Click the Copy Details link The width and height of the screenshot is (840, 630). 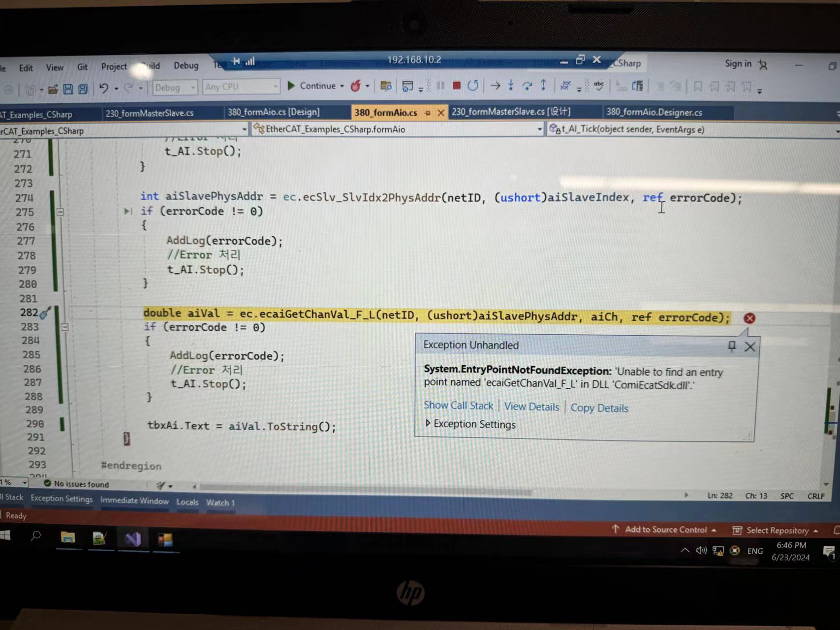pyautogui.click(x=599, y=408)
